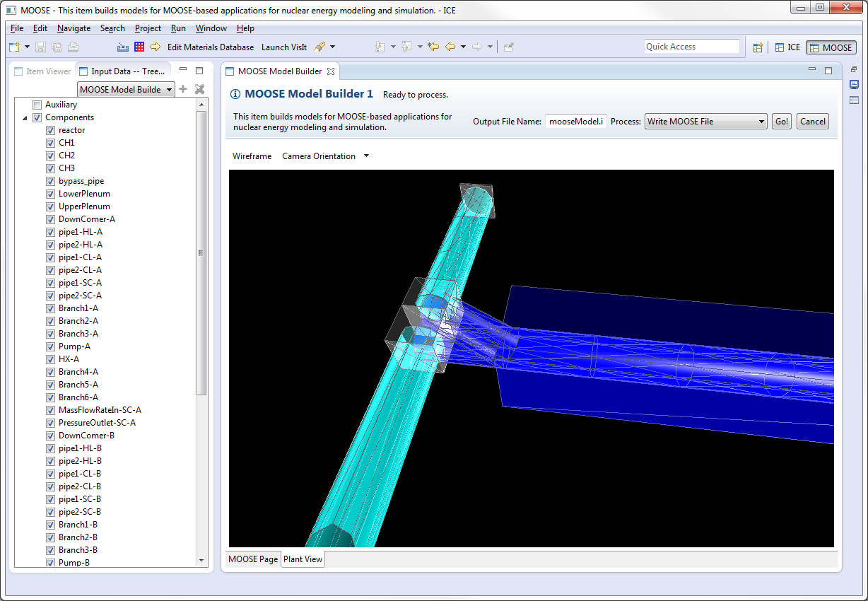Uncheck the Components checkbox
Screen dimensions: 868x601
click(37, 117)
